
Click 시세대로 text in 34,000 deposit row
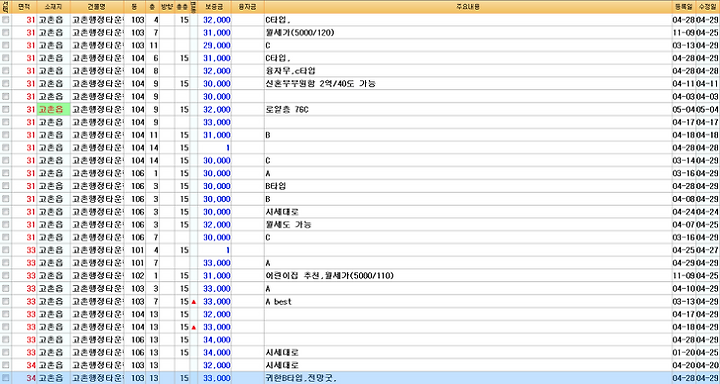pos(282,353)
